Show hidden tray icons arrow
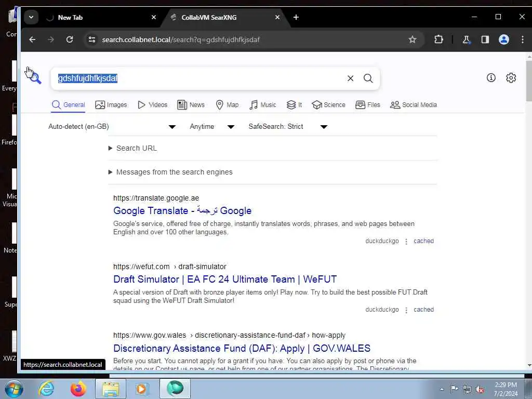Image resolution: width=532 pixels, height=399 pixels. coord(442,389)
